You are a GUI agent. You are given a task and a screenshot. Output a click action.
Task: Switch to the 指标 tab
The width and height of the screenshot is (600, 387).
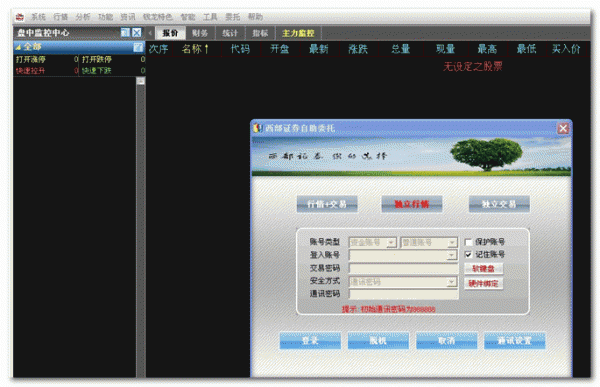click(x=260, y=33)
